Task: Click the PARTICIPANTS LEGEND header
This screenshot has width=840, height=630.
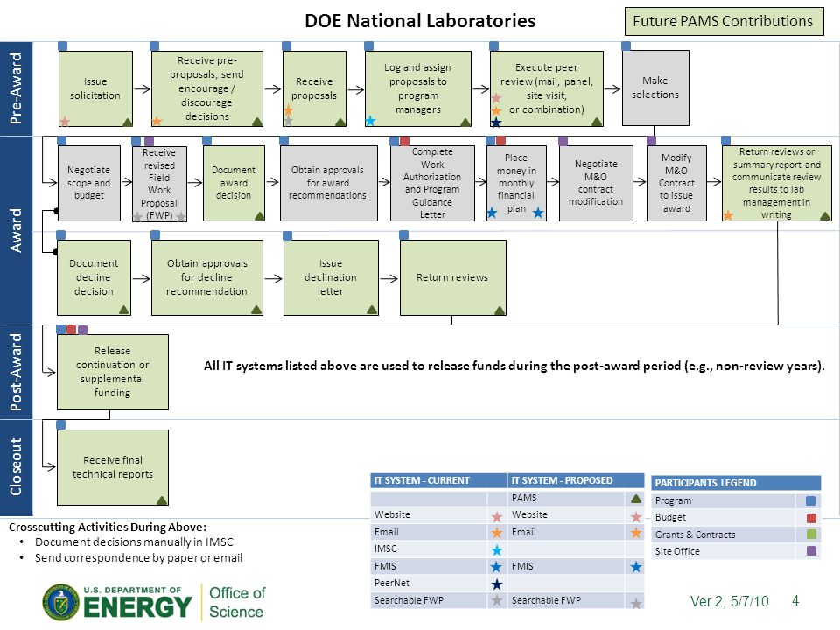Action: point(736,483)
